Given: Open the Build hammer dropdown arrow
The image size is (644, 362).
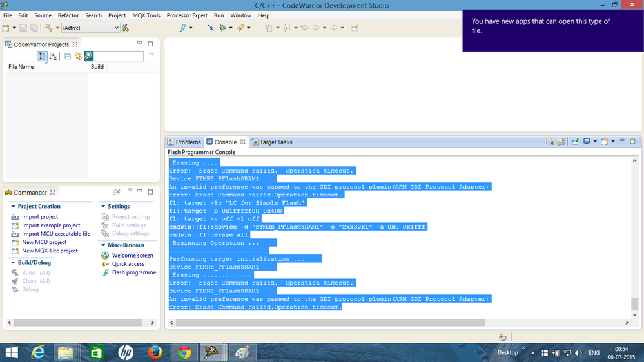Looking at the screenshot, I should (57, 28).
